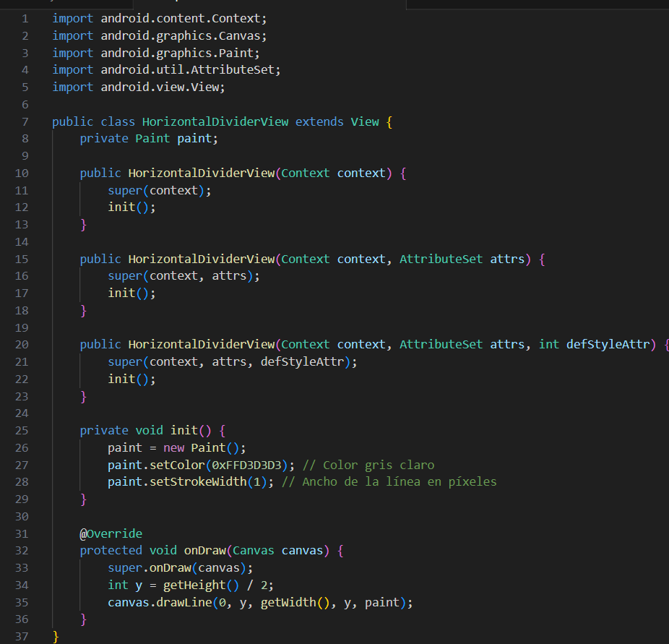Click the final closing brace on line 37
This screenshot has height=644, width=669.
coord(56,637)
